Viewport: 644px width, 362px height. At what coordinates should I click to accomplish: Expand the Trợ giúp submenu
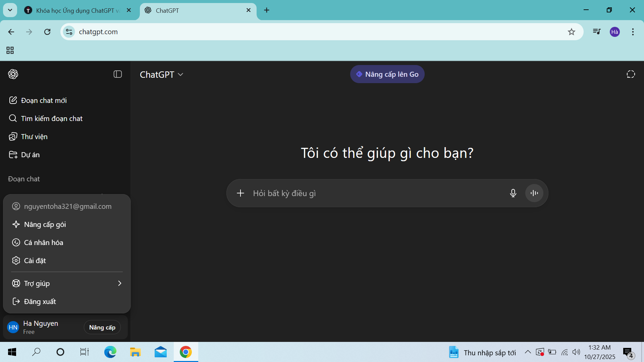[67, 283]
